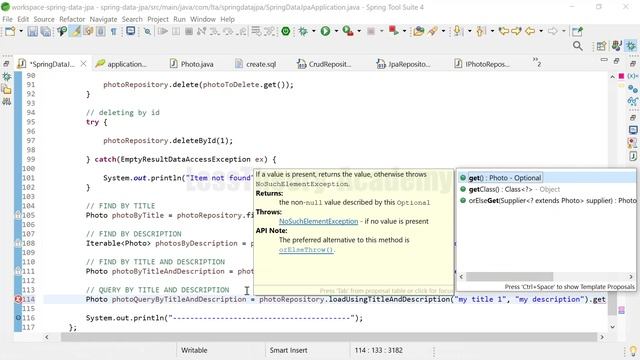The height and width of the screenshot is (360, 640).
Task: Close the SpringDataJ... editor tab
Action: 83,64
